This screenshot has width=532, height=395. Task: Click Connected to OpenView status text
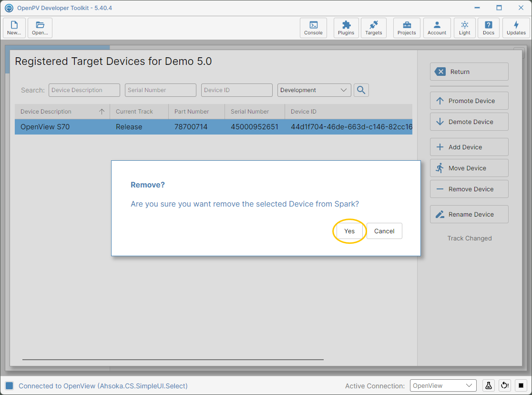(x=103, y=386)
